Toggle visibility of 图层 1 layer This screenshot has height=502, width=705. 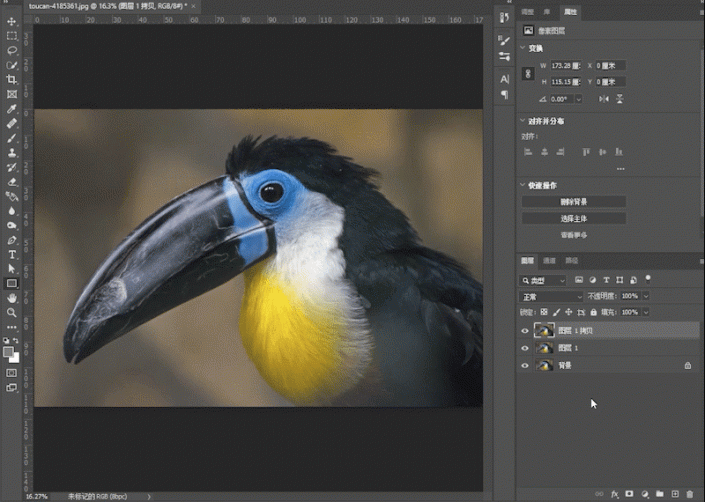(526, 348)
